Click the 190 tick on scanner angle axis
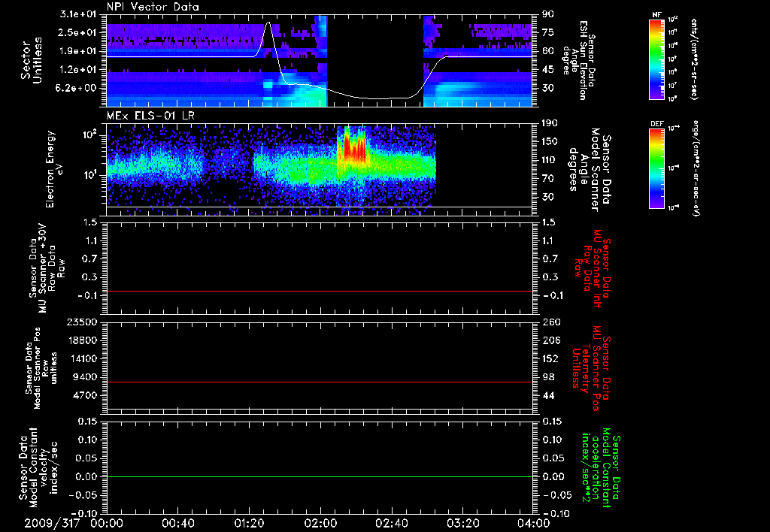 tap(550, 123)
